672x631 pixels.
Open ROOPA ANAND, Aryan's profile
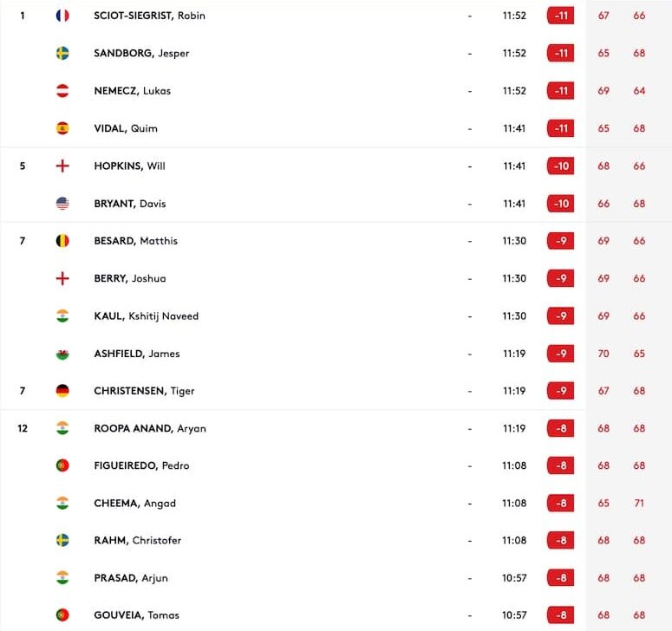(150, 428)
